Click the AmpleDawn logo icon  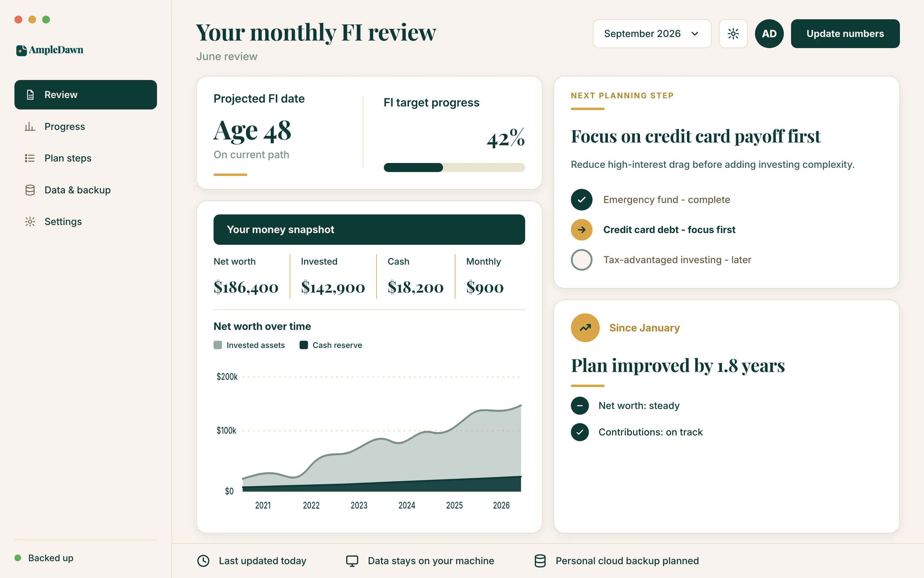coord(21,50)
